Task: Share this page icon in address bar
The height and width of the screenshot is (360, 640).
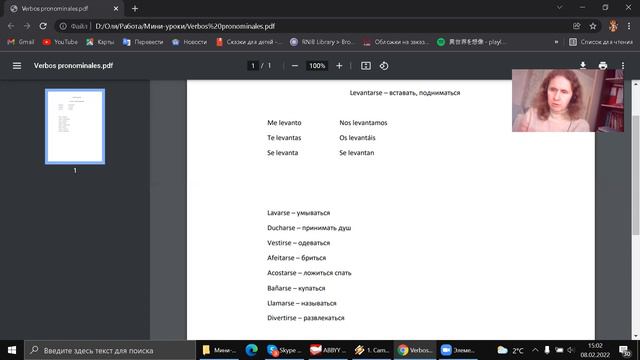Action: (576, 26)
